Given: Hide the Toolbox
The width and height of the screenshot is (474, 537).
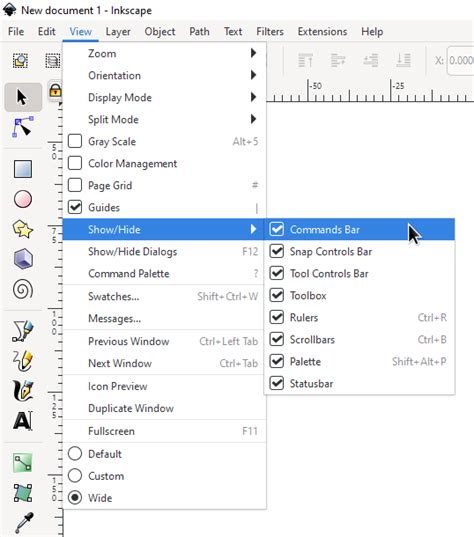Looking at the screenshot, I should pos(276,295).
